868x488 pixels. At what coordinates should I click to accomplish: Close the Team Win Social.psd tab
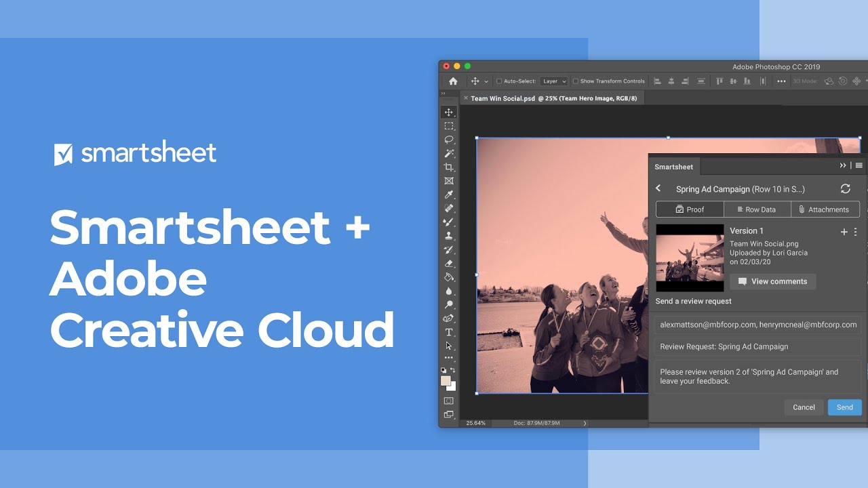point(465,98)
